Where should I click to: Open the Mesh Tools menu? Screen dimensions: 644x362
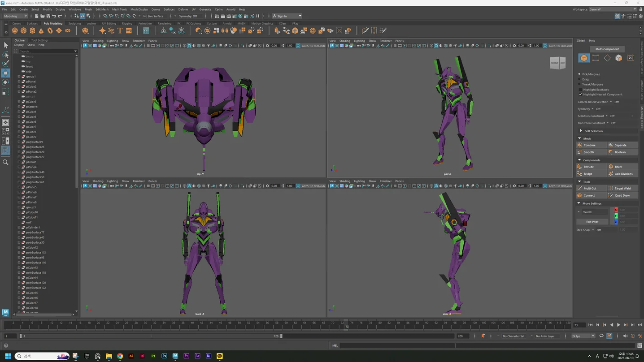pyautogui.click(x=119, y=9)
